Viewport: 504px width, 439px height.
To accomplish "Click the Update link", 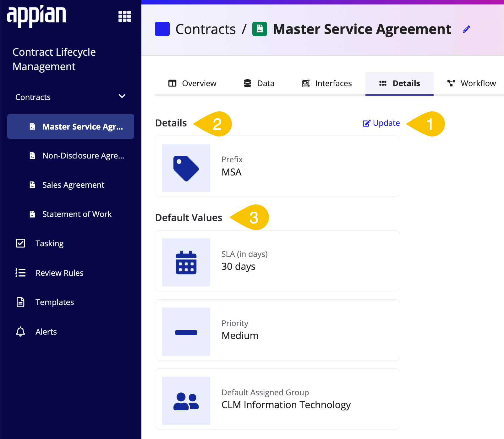I will (x=381, y=123).
